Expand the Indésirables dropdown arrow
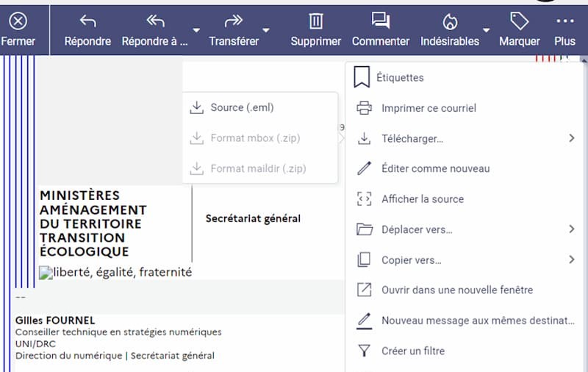Viewport: 588px width, 372px height. 486,30
